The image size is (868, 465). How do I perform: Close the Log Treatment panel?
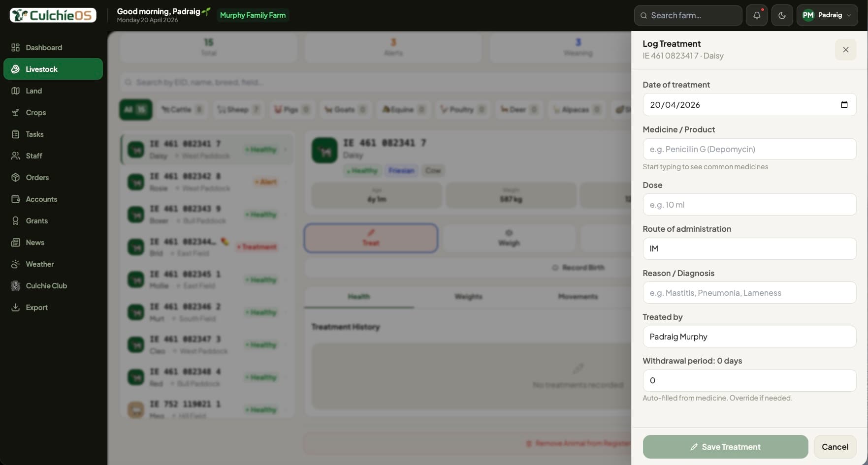pyautogui.click(x=845, y=50)
